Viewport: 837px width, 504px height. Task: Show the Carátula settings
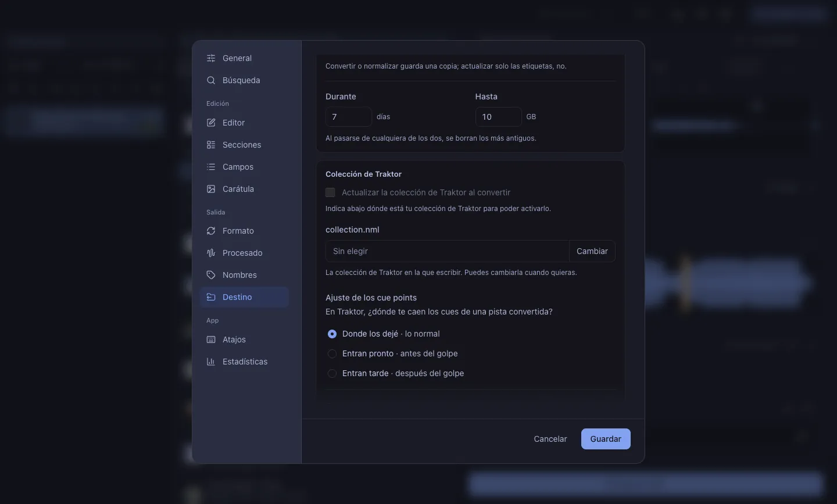point(244,189)
